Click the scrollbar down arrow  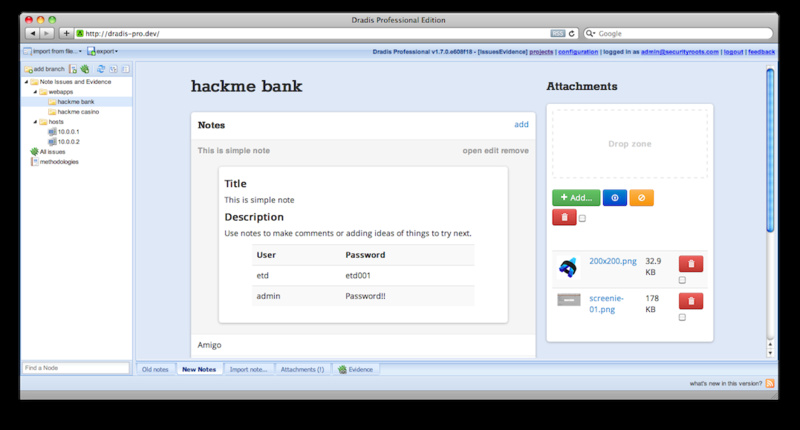pos(770,353)
